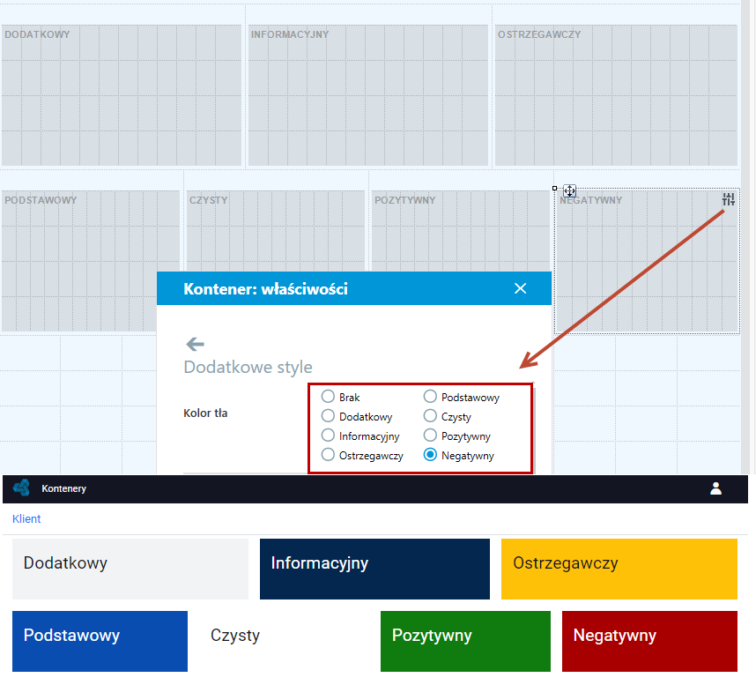
Task: Click the white Czysty preview tile
Action: pos(284,642)
